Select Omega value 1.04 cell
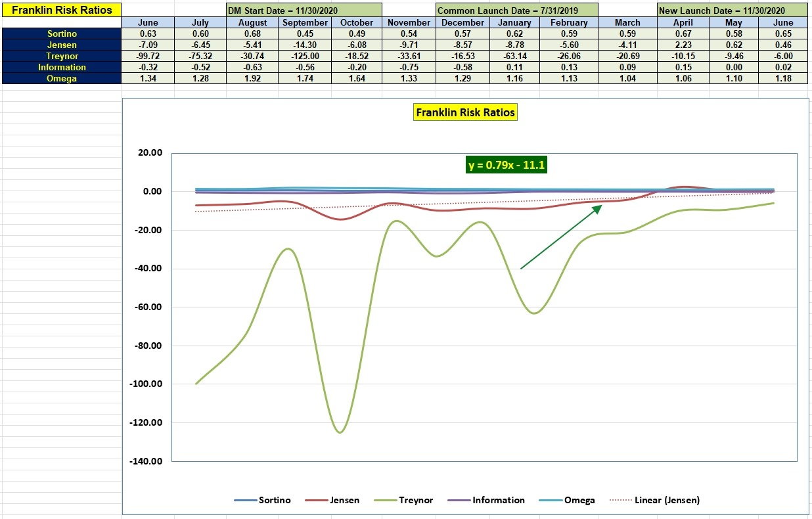Viewport: 812px width, 519px height. [627, 78]
